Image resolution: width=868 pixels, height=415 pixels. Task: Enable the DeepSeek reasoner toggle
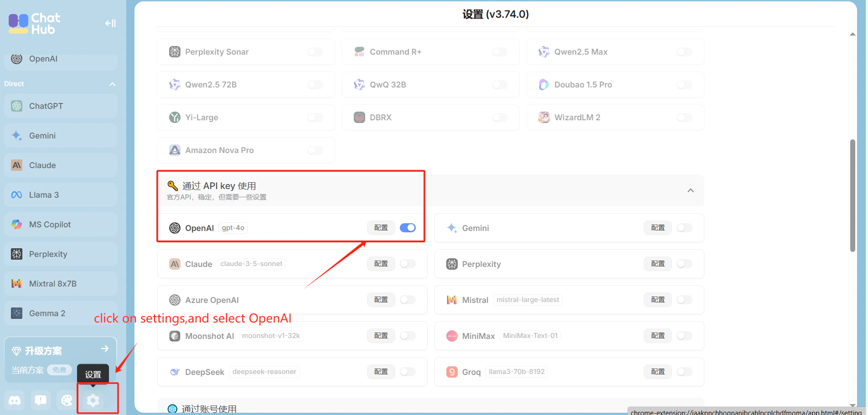[x=408, y=371]
